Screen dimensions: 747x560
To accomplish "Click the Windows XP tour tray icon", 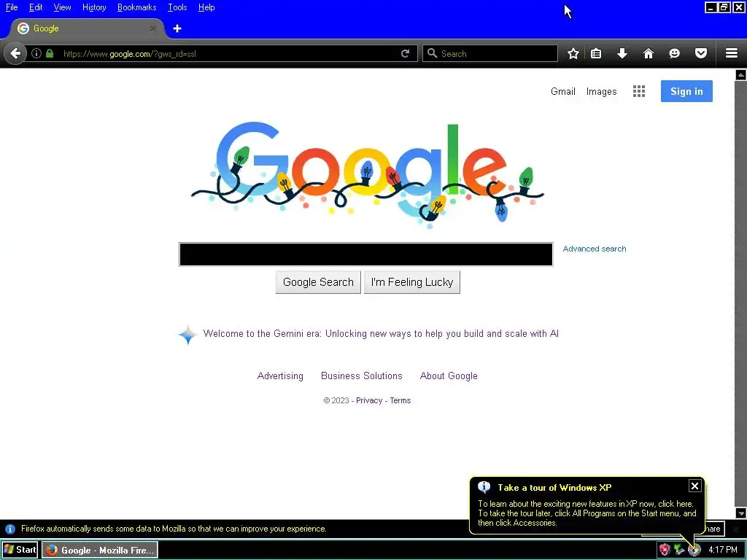I will point(694,550).
